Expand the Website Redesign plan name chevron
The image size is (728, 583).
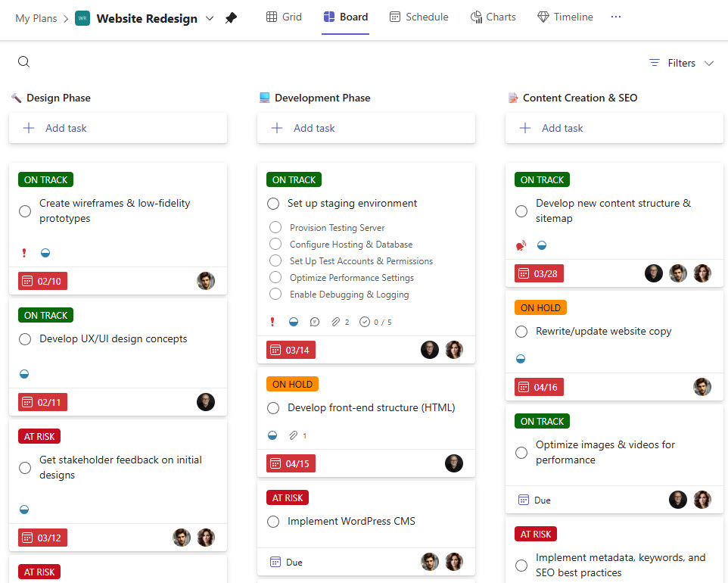click(x=210, y=18)
